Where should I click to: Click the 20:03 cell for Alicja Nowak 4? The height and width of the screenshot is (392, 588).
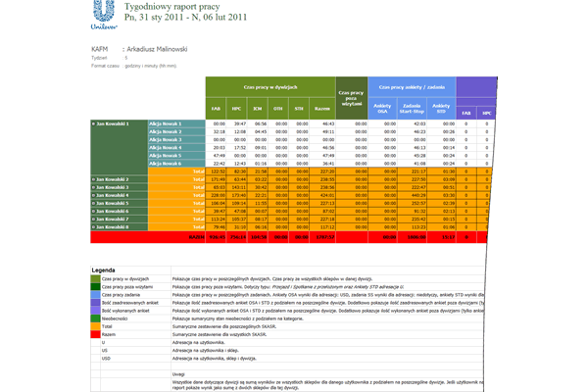pos(216,147)
